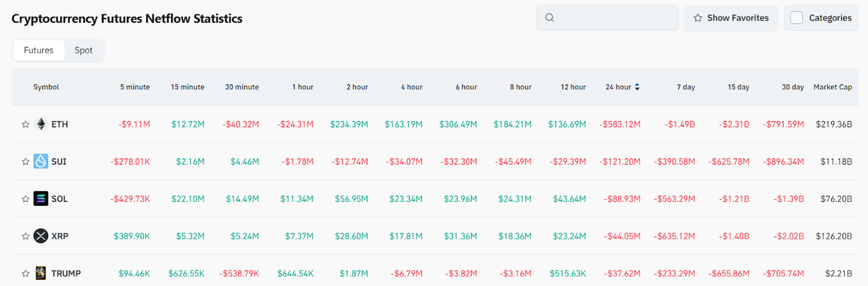The height and width of the screenshot is (286, 868).
Task: Enable the Categories checkbox
Action: pyautogui.click(x=797, y=18)
